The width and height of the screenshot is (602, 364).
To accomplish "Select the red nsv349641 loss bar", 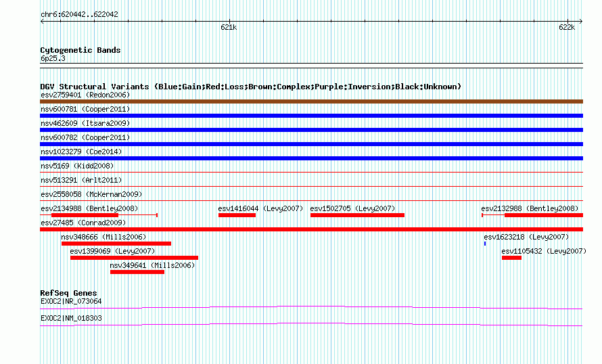I will click(x=137, y=272).
